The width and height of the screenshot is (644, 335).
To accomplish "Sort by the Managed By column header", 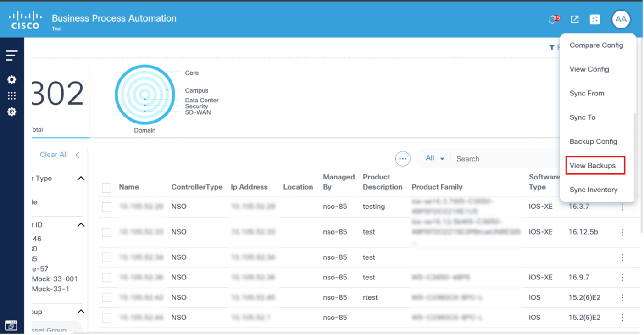I will click(339, 182).
